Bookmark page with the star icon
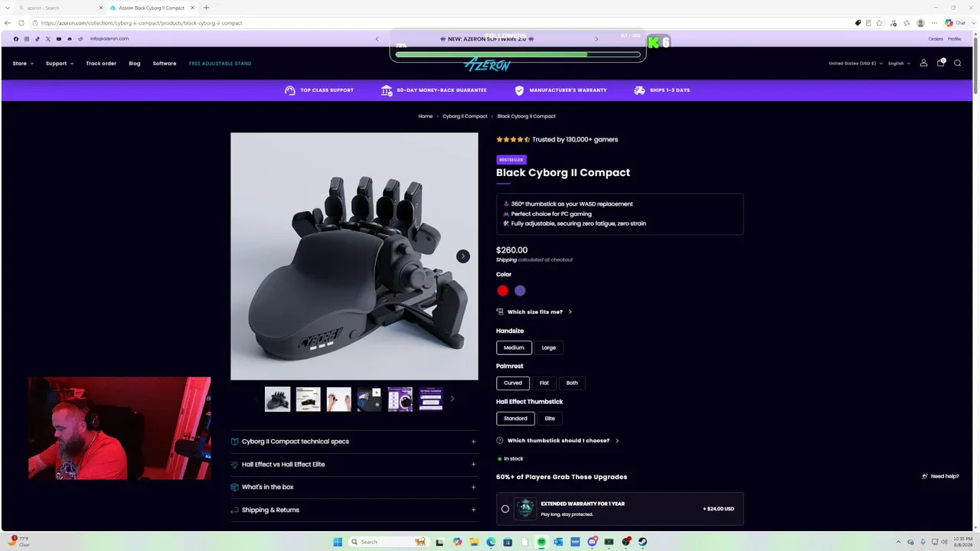The width and height of the screenshot is (980, 551). (x=880, y=23)
